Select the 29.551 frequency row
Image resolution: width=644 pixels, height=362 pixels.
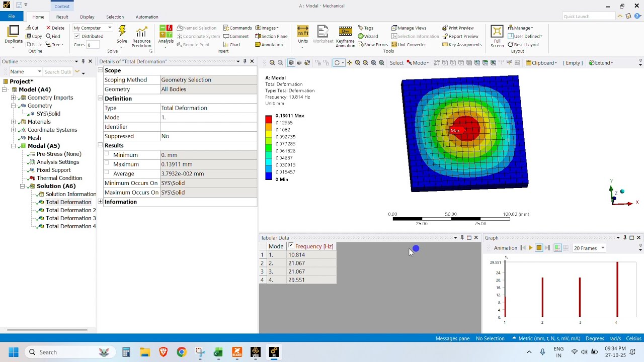298,280
